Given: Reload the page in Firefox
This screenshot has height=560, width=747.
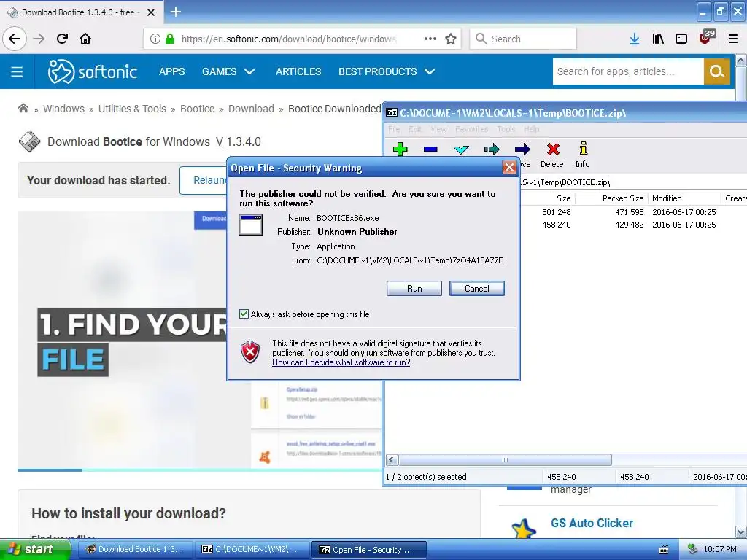Looking at the screenshot, I should (x=62, y=39).
